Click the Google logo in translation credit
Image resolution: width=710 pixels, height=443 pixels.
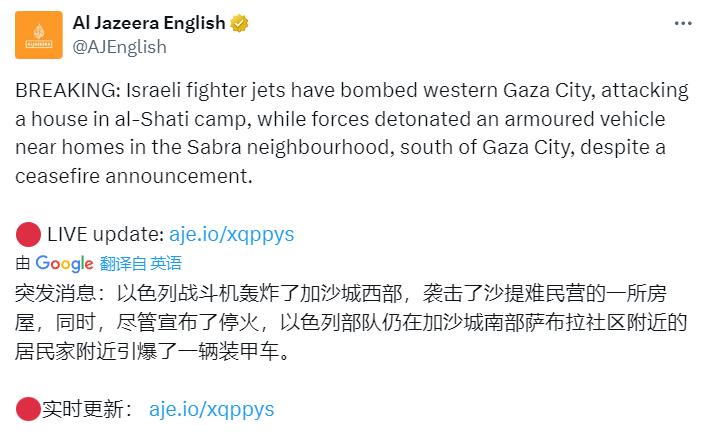pos(64,263)
